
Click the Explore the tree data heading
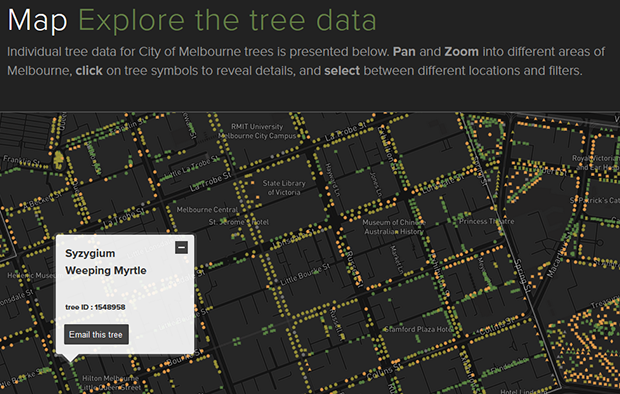click(227, 20)
